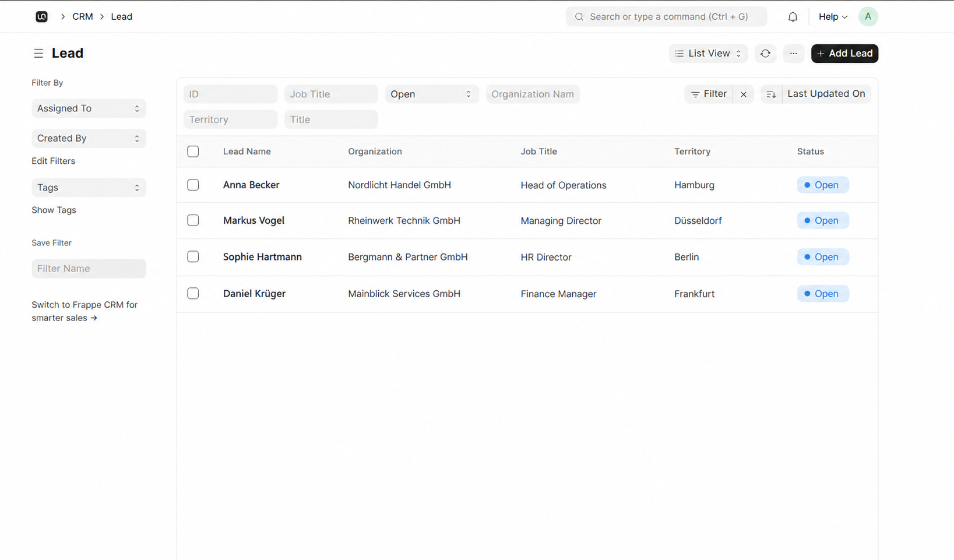Toggle sidebar with hamburger icon next to Lead
Image resolution: width=954 pixels, height=560 pixels.
pos(38,54)
